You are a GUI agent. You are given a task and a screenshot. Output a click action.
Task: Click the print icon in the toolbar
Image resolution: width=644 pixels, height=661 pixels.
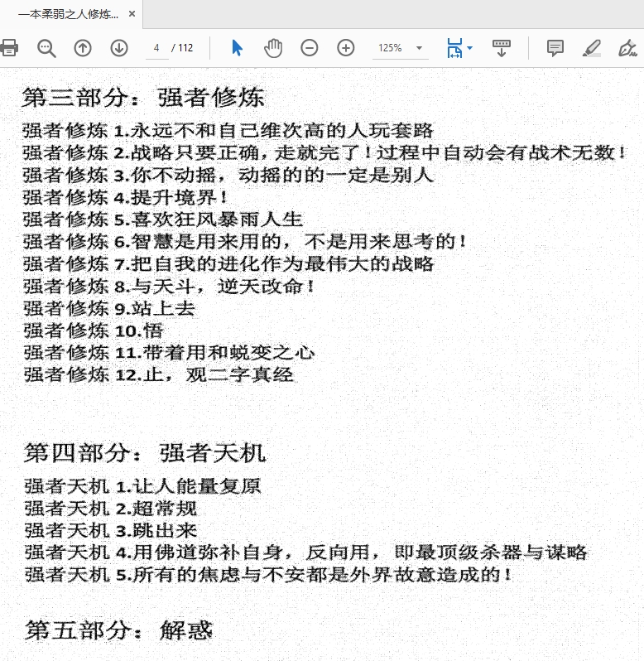[x=9, y=48]
